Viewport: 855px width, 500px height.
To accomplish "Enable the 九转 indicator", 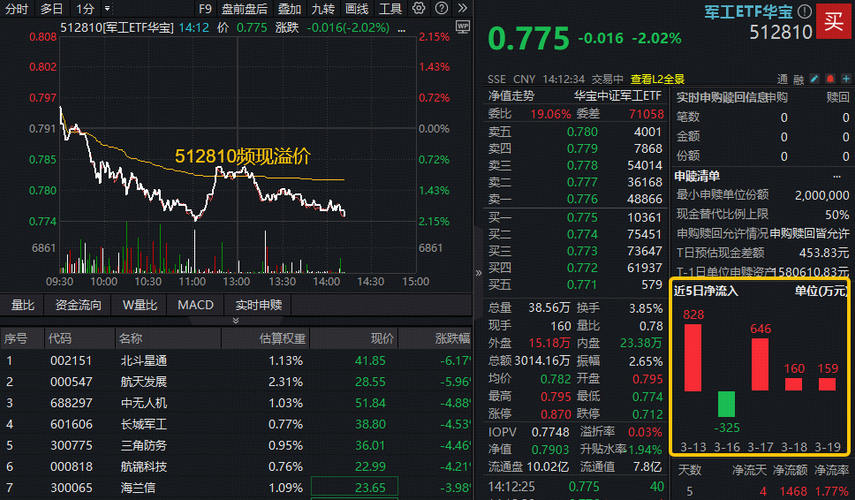I will (x=323, y=9).
